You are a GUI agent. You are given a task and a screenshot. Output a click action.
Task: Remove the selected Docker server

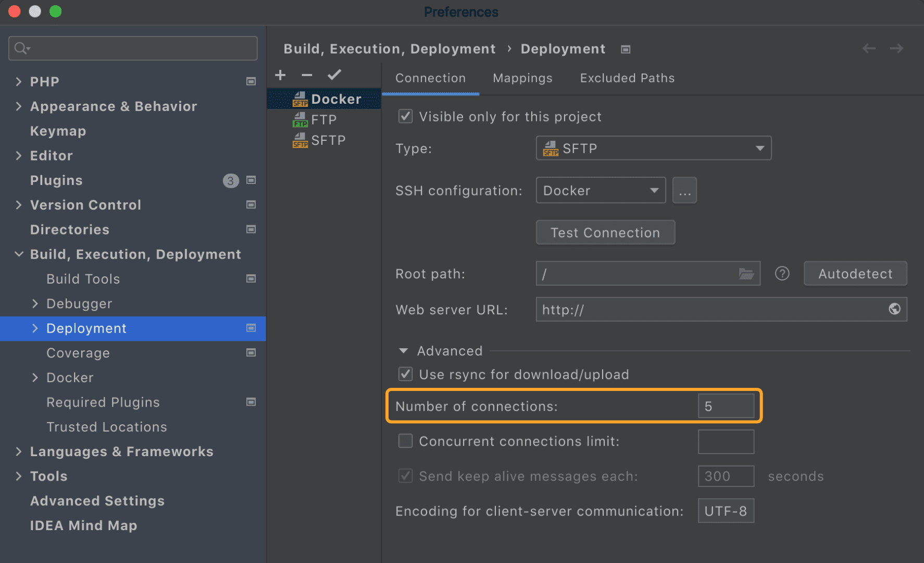coord(307,75)
